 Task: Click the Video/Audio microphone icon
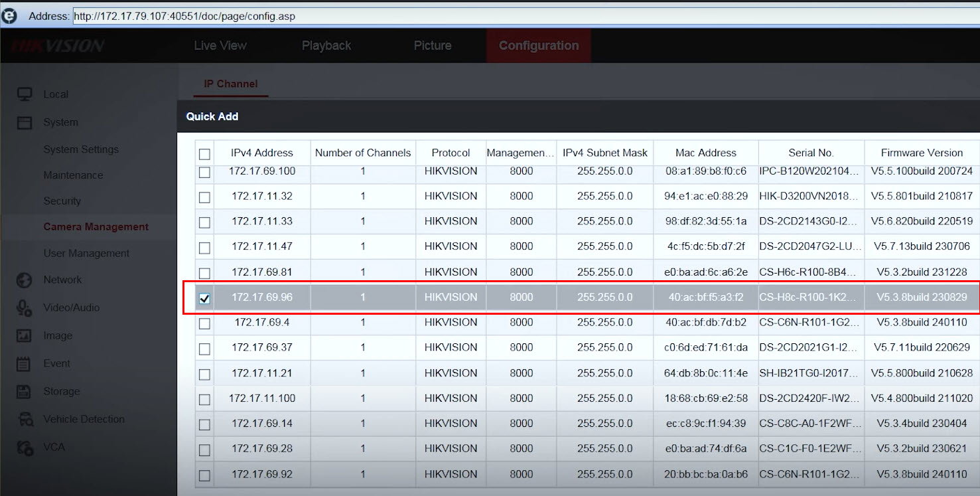click(x=25, y=308)
